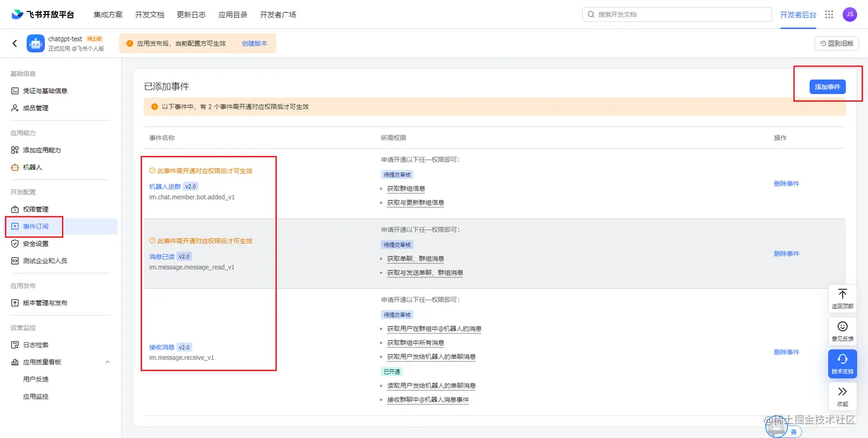Click 返回顶部 floating button

coord(842,299)
